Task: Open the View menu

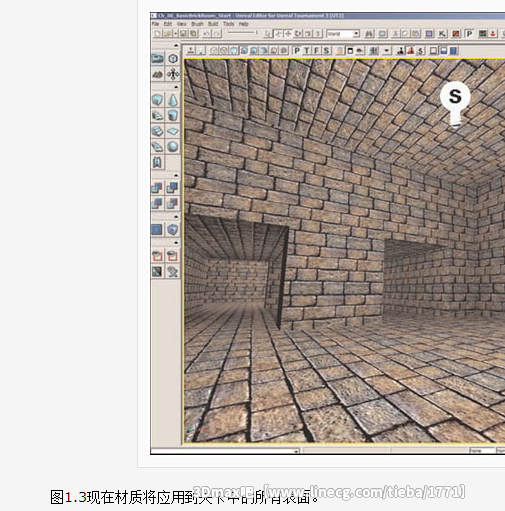Action: pos(181,24)
